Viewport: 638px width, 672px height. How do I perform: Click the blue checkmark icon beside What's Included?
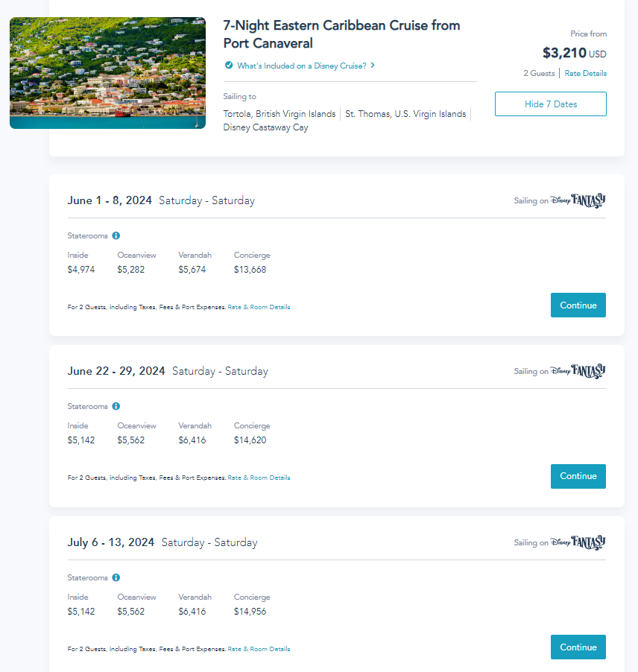pyautogui.click(x=229, y=66)
